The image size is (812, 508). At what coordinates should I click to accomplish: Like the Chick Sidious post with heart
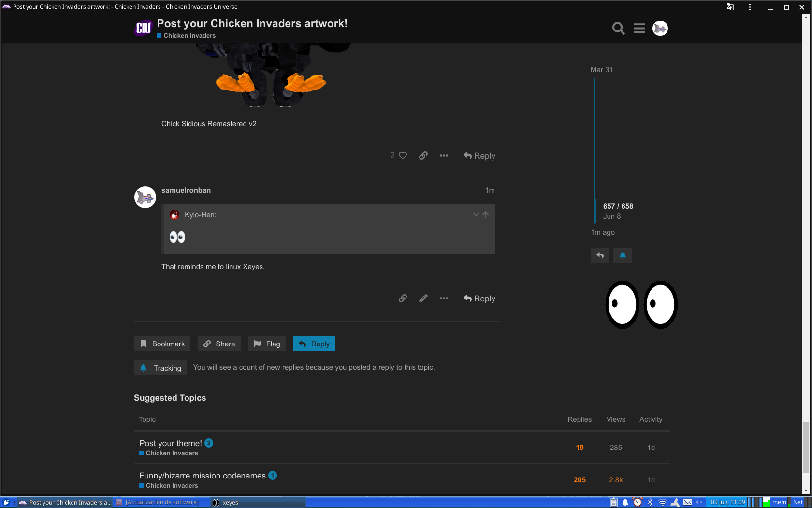(403, 156)
